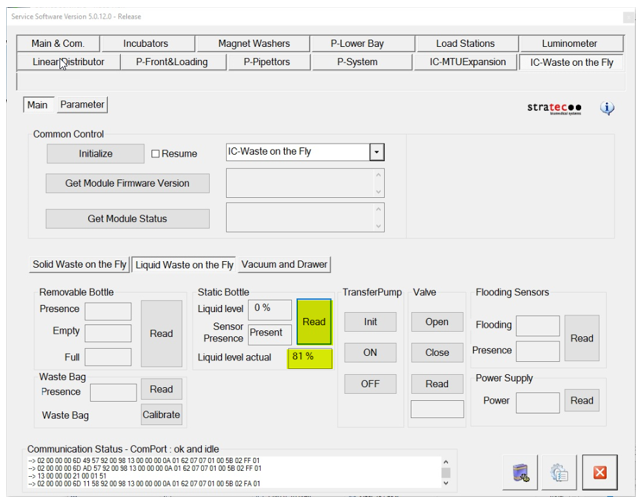This screenshot has height=502, width=643.
Task: Open the IC-Waste on the Fly dropdown
Action: coord(376,153)
